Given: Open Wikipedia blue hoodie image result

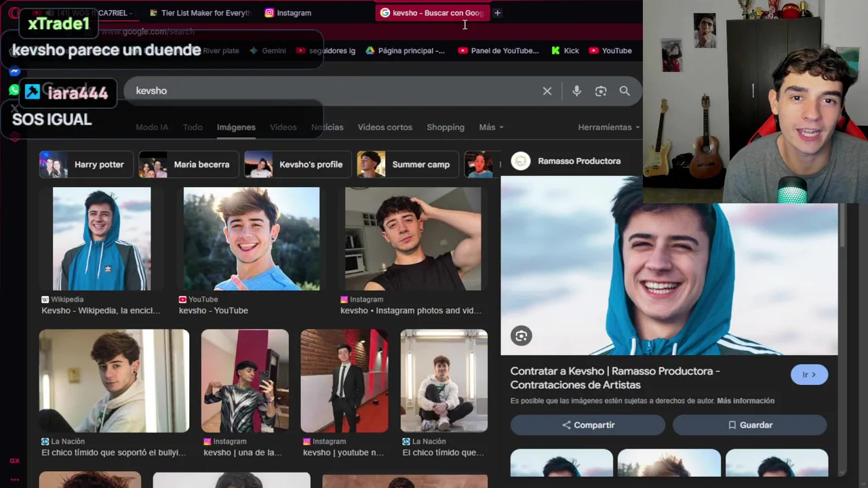Looking at the screenshot, I should point(102,239).
